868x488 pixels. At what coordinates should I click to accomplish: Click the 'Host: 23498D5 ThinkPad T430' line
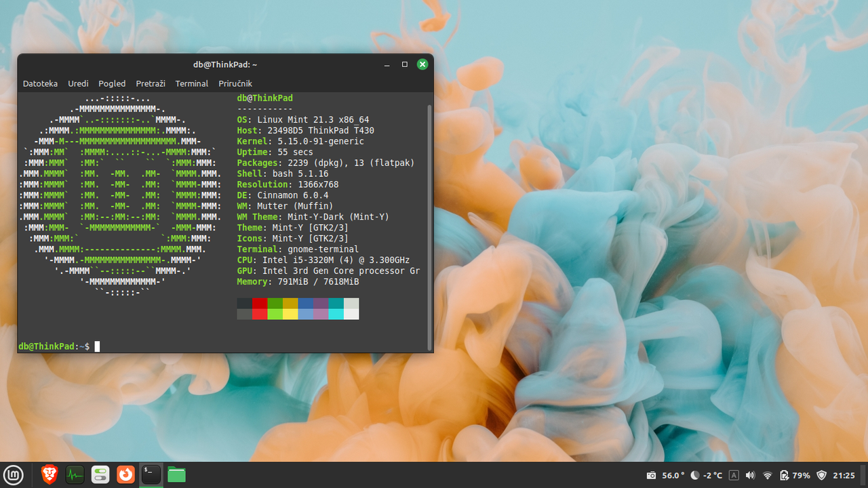click(x=305, y=131)
